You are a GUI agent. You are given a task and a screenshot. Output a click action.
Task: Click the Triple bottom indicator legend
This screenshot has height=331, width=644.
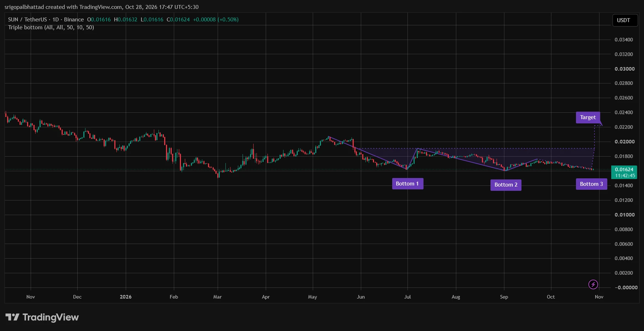tap(51, 27)
